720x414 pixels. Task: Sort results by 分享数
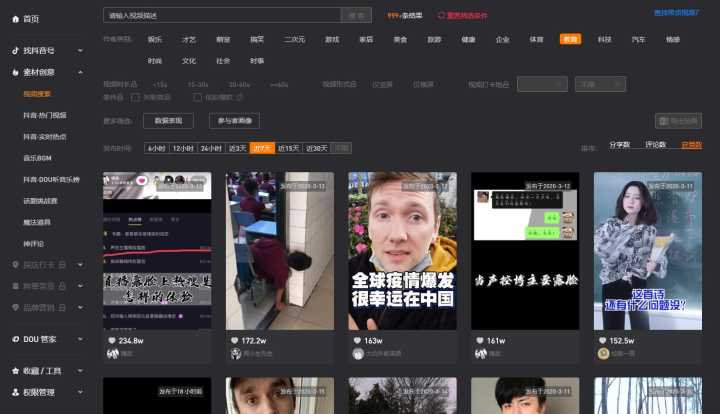point(619,145)
